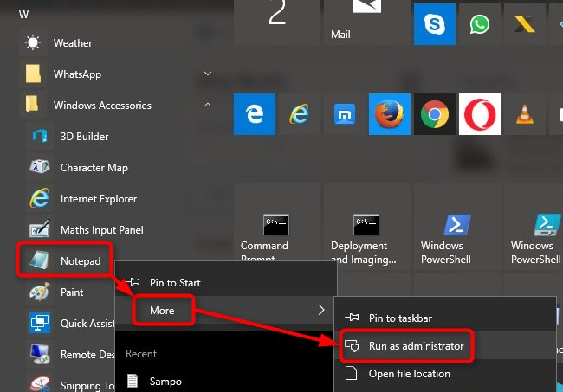Open the Microsoft Edge tile

coord(255,114)
